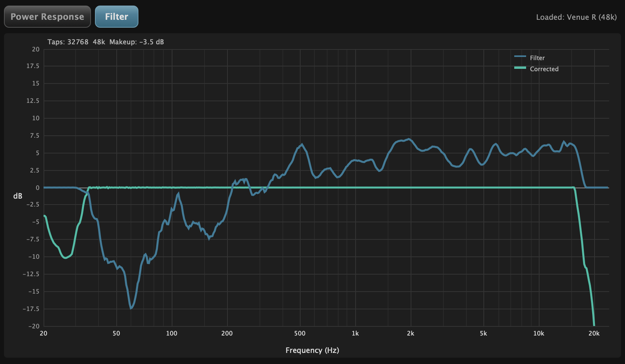Image resolution: width=625 pixels, height=364 pixels.
Task: Click the Frequency (Hz) axis title
Action: point(312,350)
